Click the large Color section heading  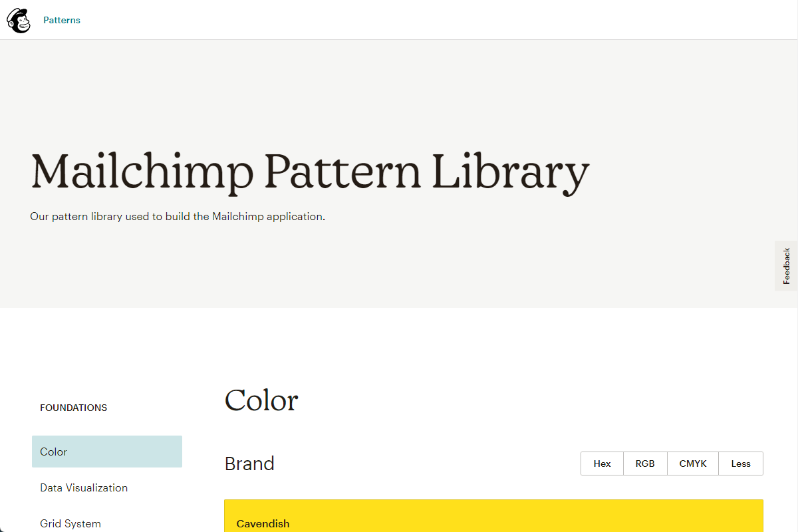[261, 400]
